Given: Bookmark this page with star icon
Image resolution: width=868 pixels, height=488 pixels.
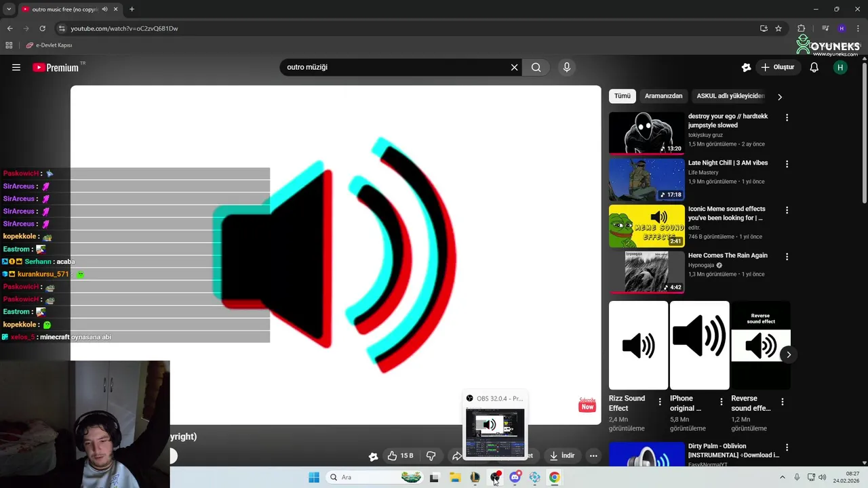Looking at the screenshot, I should tap(778, 28).
